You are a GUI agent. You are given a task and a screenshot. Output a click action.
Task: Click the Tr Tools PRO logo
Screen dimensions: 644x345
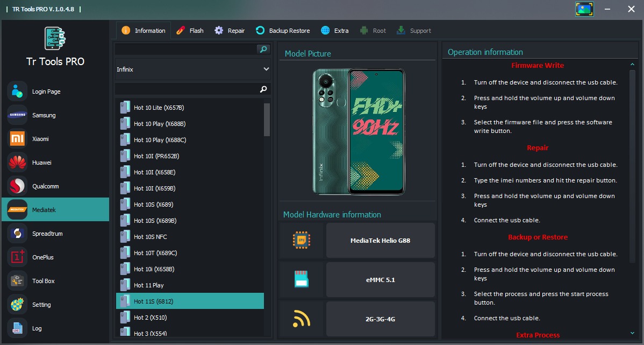tap(55, 38)
